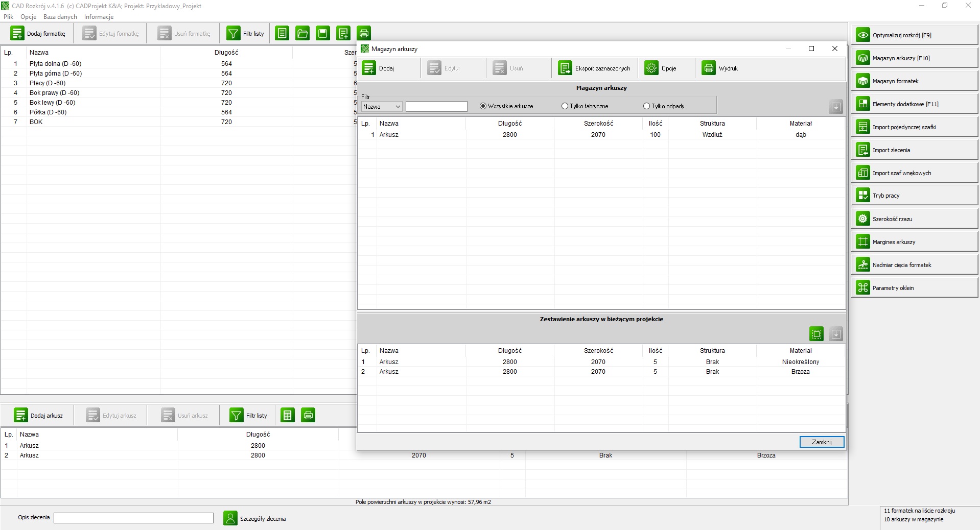The width and height of the screenshot is (980, 530).
Task: Open Opcje gear in Magazyn arkuszy dialog
Action: 661,68
